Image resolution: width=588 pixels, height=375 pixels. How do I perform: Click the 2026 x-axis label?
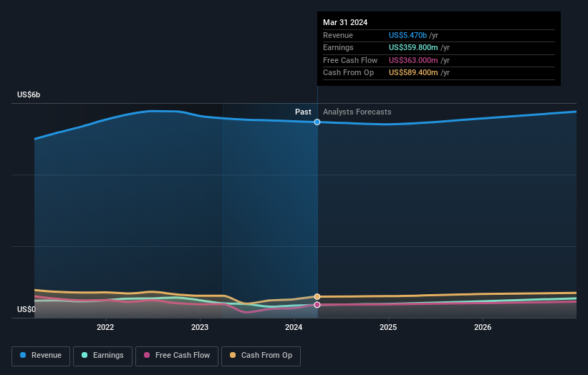(x=483, y=328)
